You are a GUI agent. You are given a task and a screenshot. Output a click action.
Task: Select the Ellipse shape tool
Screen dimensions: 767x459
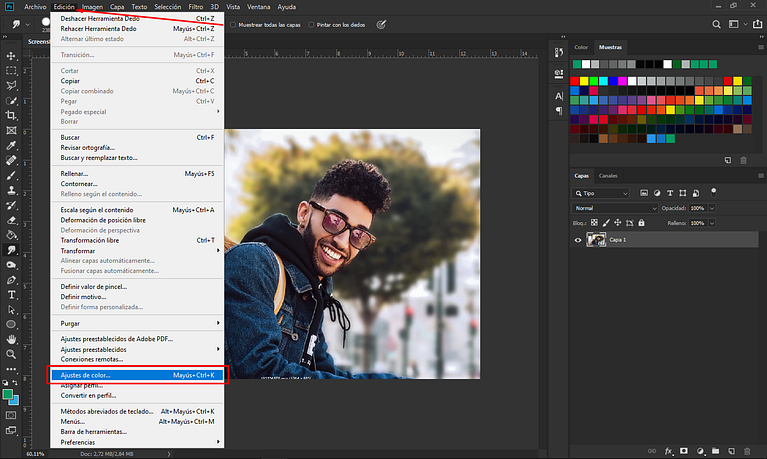11,324
